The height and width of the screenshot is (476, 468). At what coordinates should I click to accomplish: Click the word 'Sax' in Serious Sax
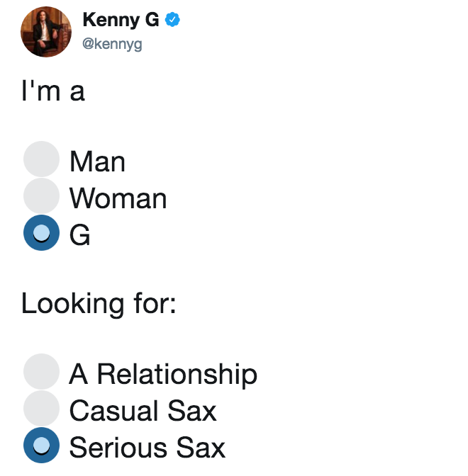(x=201, y=448)
